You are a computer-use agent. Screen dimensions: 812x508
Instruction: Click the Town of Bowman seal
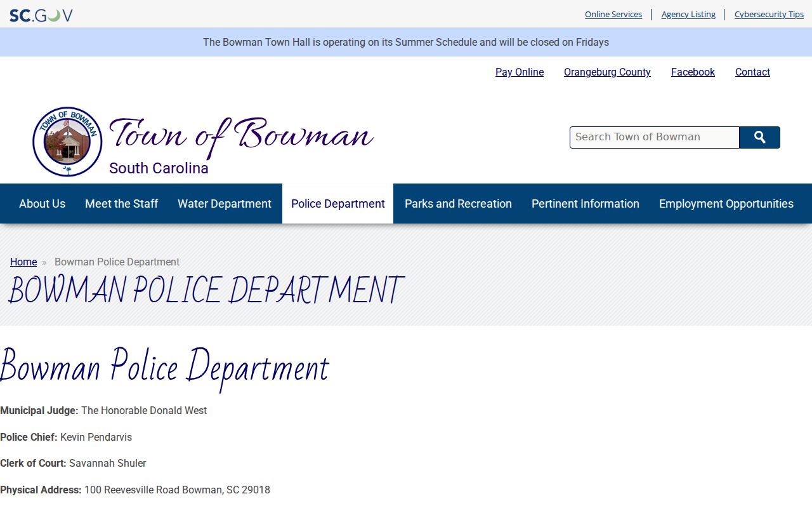tap(67, 142)
